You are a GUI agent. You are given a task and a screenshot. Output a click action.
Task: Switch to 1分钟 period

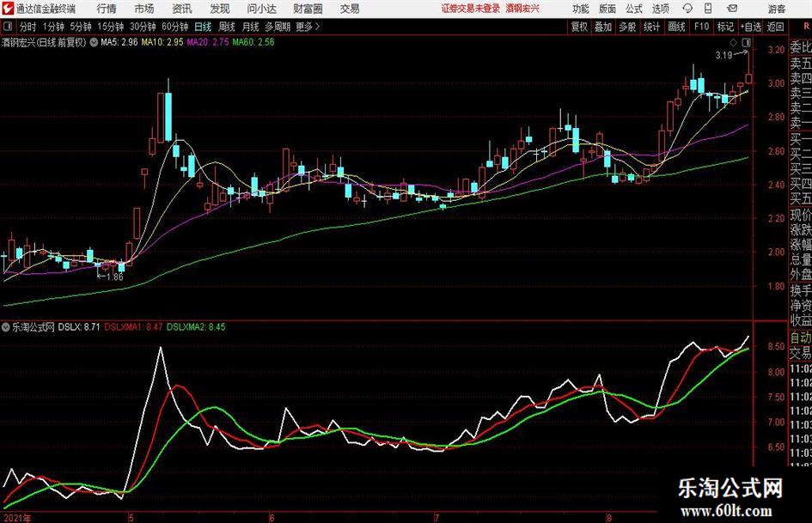coord(52,27)
